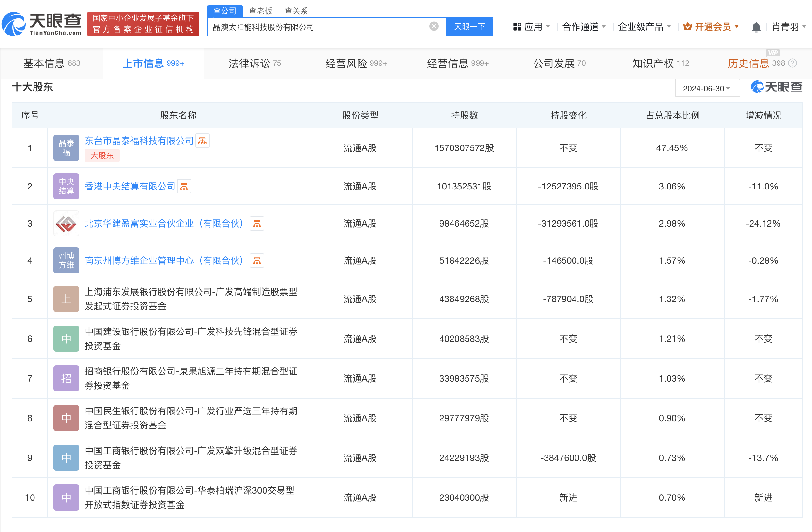The width and height of the screenshot is (812, 532).
Task: Open equity structure icon for 北京华建盈富实业合伙企业
Action: tap(257, 223)
